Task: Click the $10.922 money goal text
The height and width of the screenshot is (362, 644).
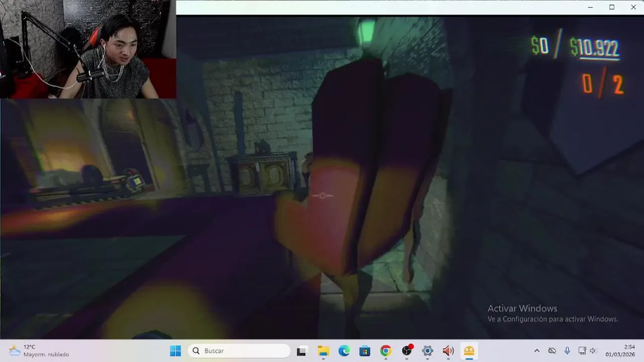Action: pos(594,48)
